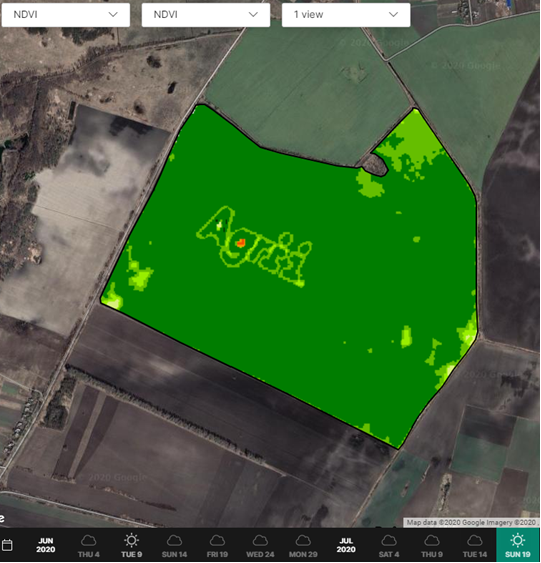The width and height of the screenshot is (541, 563).
Task: Click the Map data ©2020 Google attribution
Action: 471,522
